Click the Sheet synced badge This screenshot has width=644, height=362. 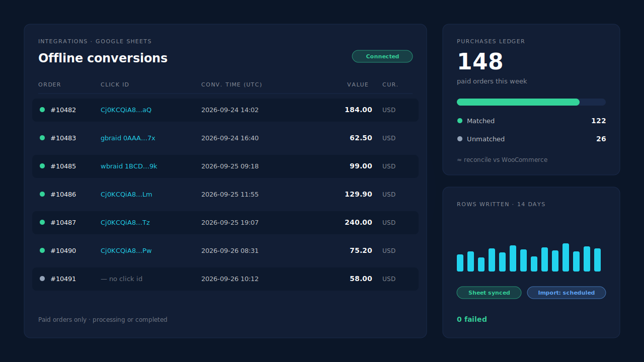pyautogui.click(x=489, y=293)
